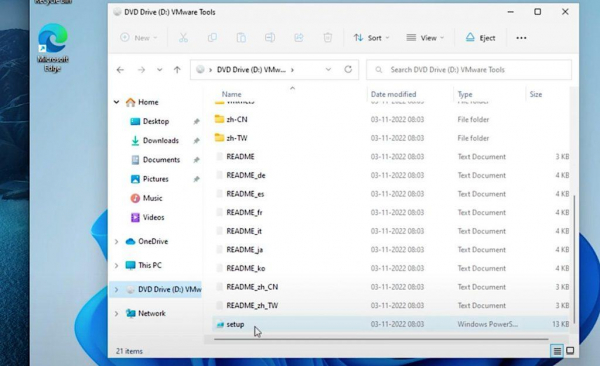Image resolution: width=600 pixels, height=366 pixels.
Task: Expand the OneDrive tree node
Action: (x=116, y=242)
